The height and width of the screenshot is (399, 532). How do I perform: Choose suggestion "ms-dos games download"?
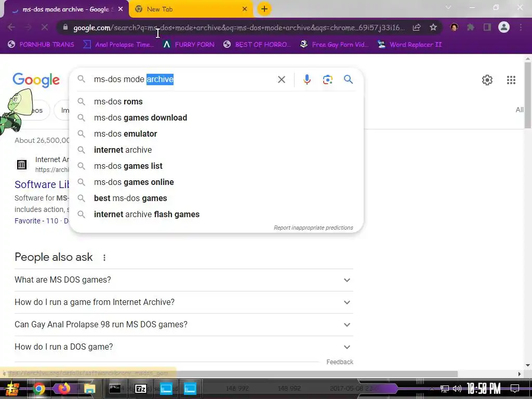tap(216, 118)
